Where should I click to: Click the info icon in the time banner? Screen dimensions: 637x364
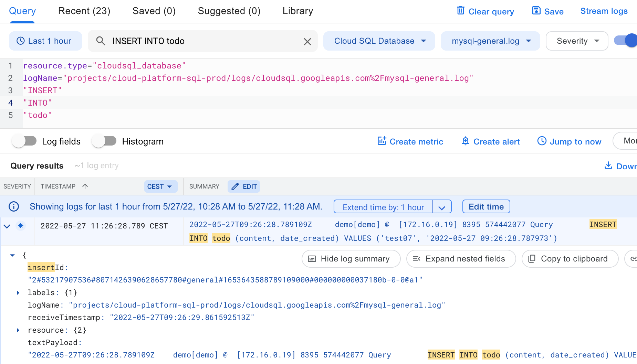[x=14, y=206]
